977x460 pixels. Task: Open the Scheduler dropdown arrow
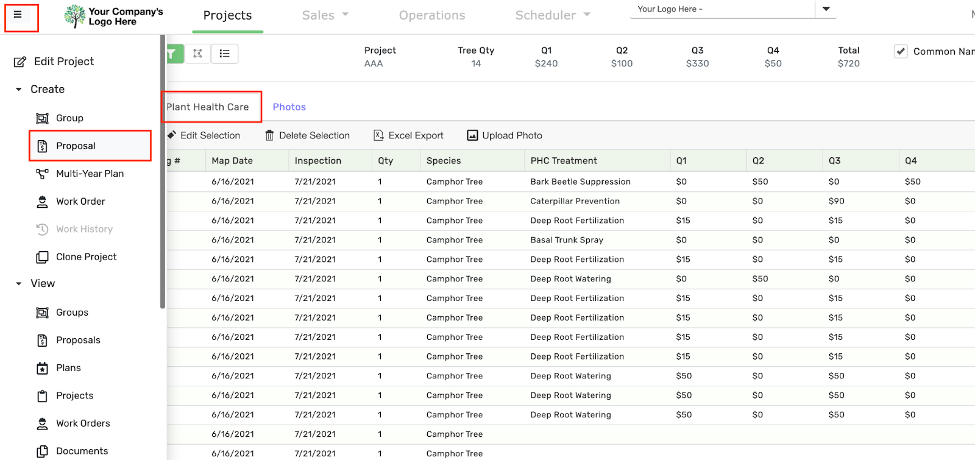pos(586,14)
